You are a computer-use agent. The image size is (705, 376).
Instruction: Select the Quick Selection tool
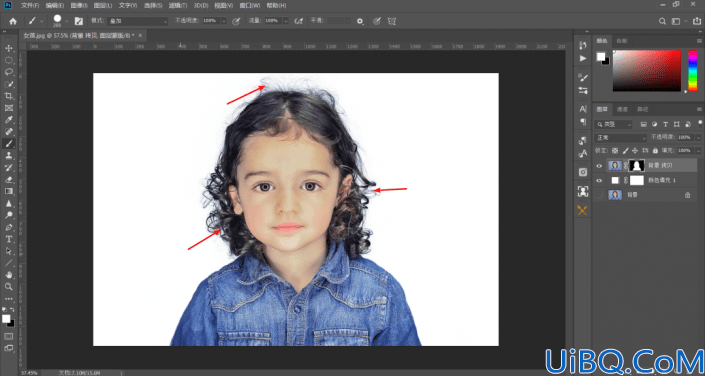(x=9, y=84)
